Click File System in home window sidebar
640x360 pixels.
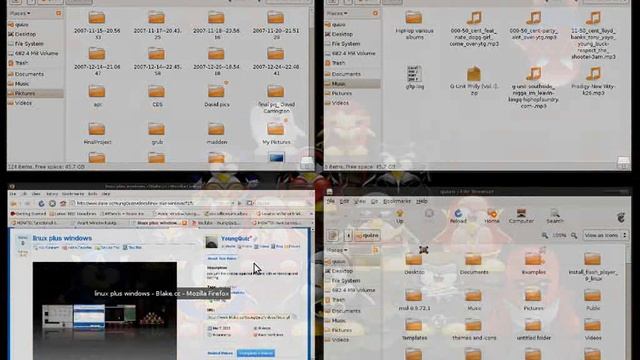click(346, 281)
